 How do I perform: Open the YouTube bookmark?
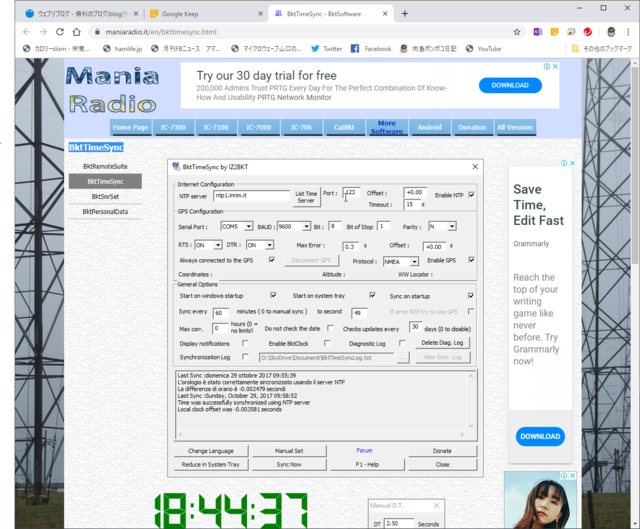[x=483, y=49]
